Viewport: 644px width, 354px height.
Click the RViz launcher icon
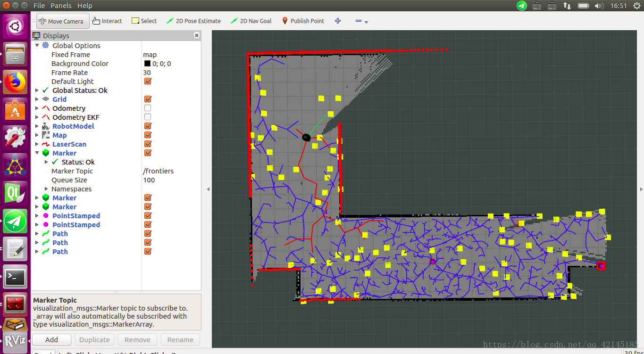16,341
